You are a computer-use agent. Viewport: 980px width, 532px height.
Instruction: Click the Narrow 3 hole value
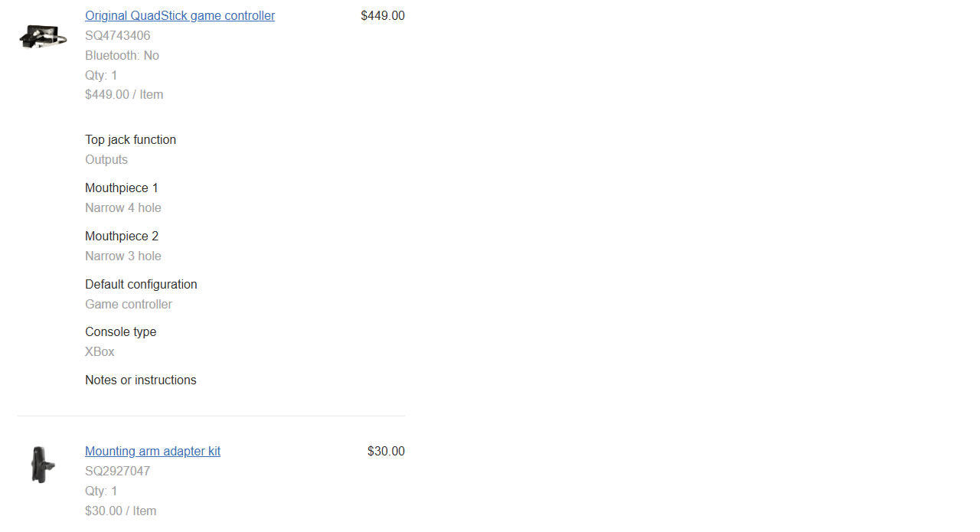coord(123,256)
